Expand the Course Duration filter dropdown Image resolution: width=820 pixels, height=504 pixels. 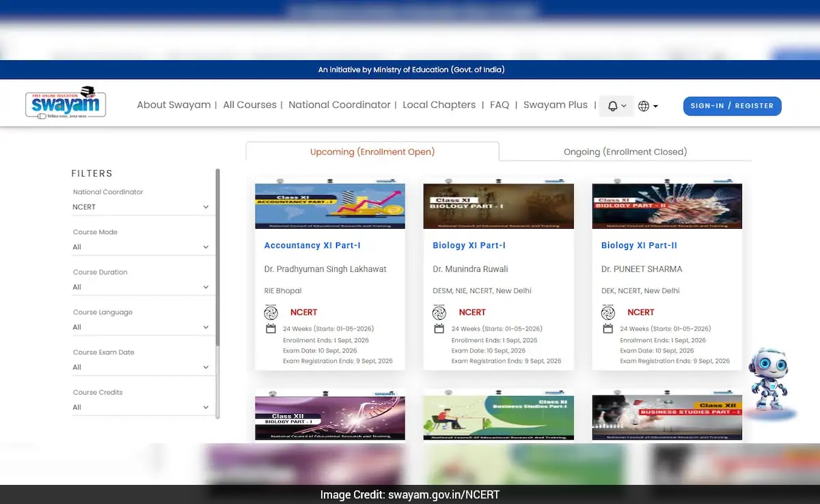(142, 288)
